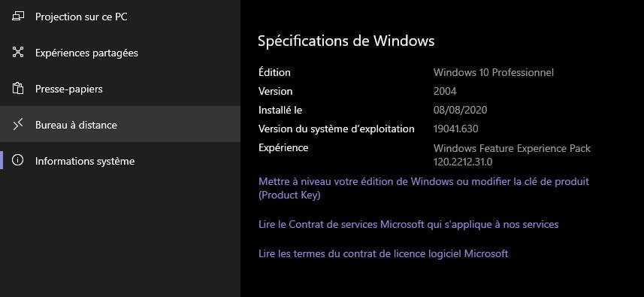This screenshot has width=644, height=297.
Task: Click the Expériences partagées cross-nodes icon
Action: 18,52
